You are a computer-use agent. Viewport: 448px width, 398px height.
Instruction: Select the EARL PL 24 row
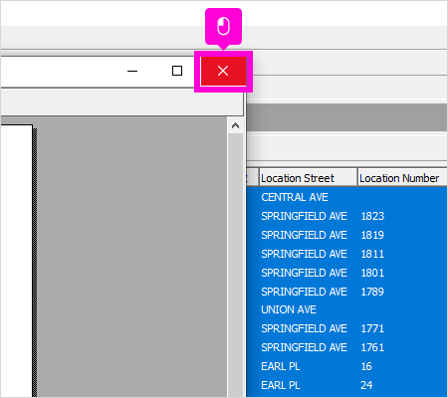[347, 385]
